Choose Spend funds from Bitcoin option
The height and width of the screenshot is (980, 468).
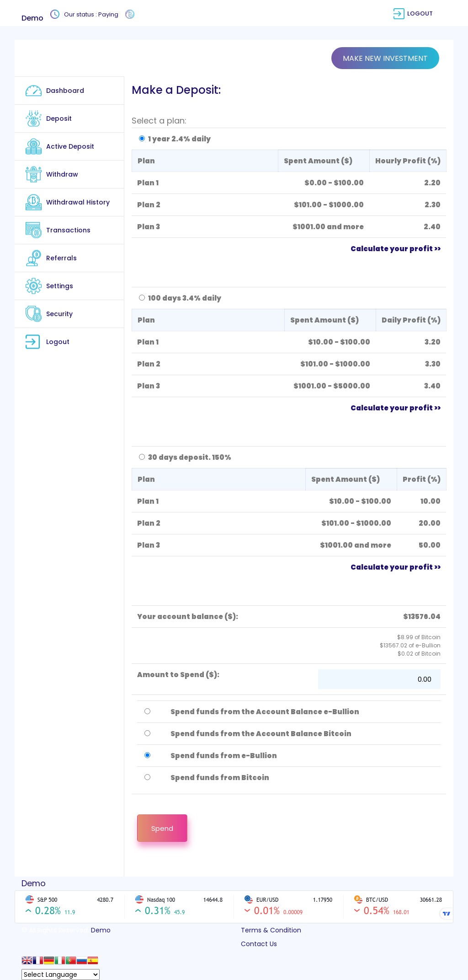click(x=147, y=777)
